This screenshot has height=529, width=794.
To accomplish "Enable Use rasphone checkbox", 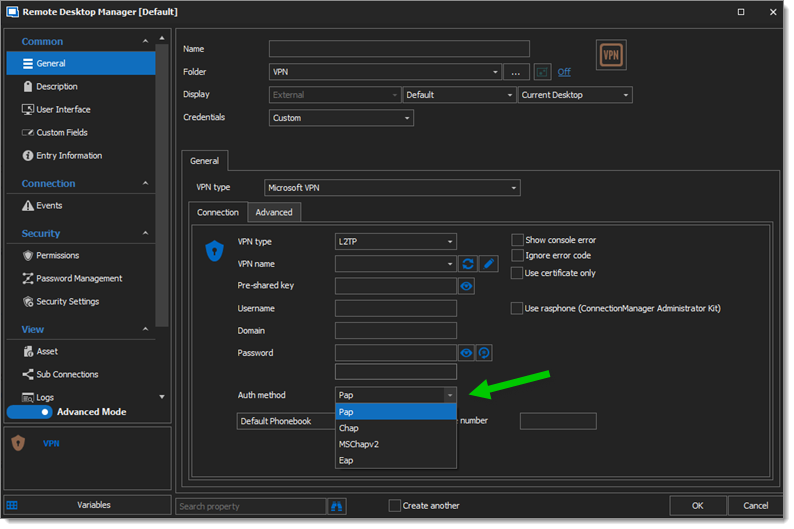I will [x=517, y=308].
